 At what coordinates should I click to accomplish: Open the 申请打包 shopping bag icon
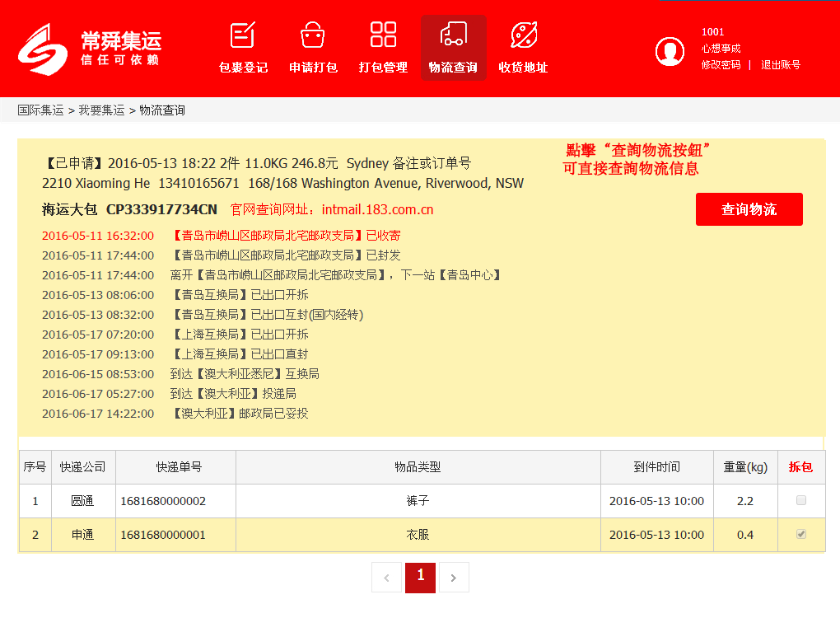point(313,35)
